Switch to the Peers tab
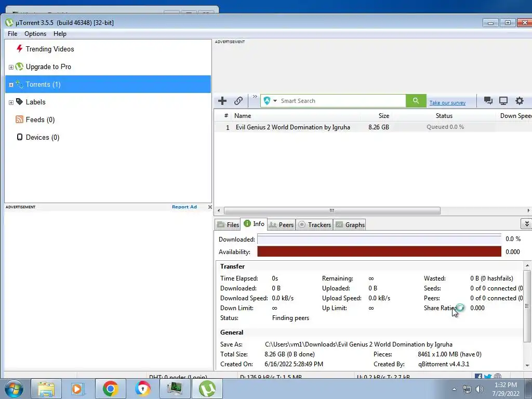532x399 pixels. click(281, 224)
